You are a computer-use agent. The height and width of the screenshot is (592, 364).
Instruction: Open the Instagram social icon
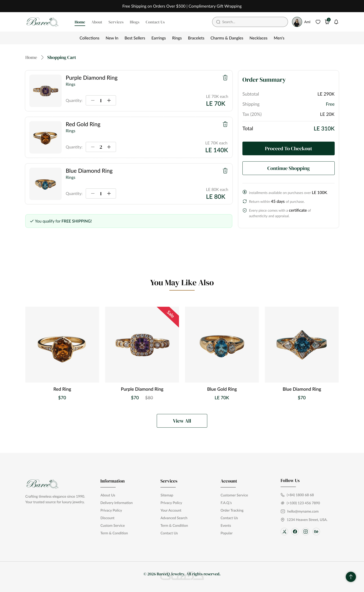coord(305,531)
